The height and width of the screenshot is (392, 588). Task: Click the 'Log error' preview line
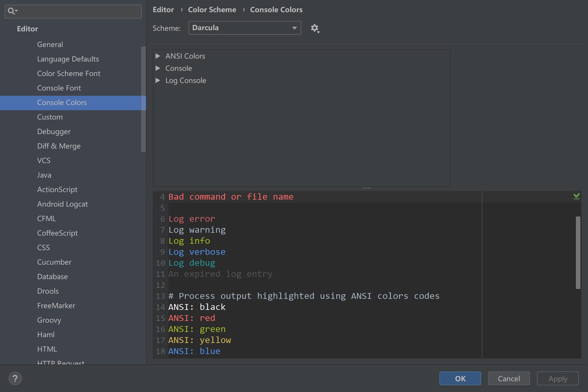192,219
